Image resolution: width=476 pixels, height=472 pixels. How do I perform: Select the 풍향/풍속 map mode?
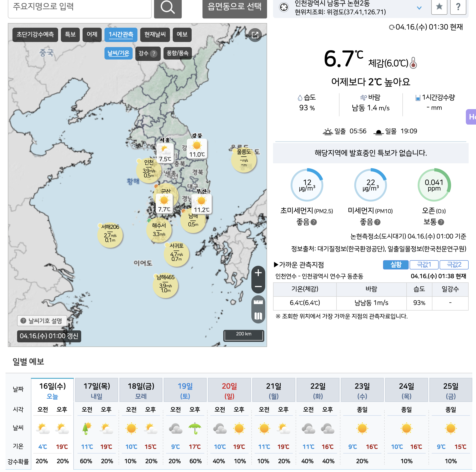coord(177,53)
